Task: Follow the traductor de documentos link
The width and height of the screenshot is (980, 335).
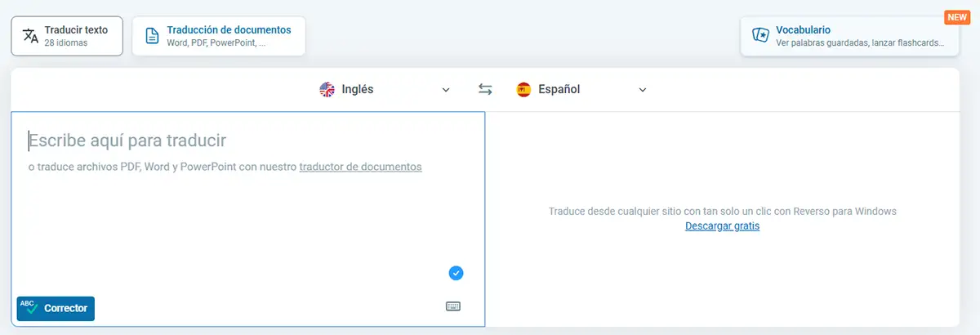Action: tap(360, 167)
